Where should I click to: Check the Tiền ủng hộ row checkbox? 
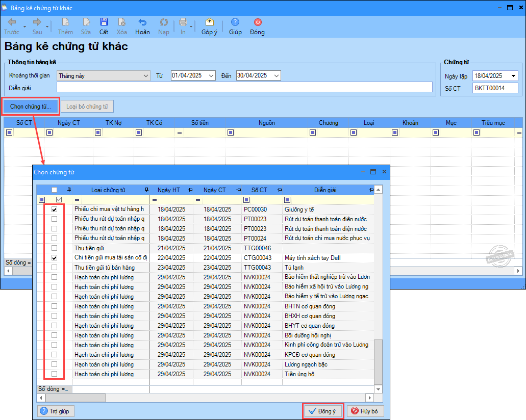(x=55, y=374)
